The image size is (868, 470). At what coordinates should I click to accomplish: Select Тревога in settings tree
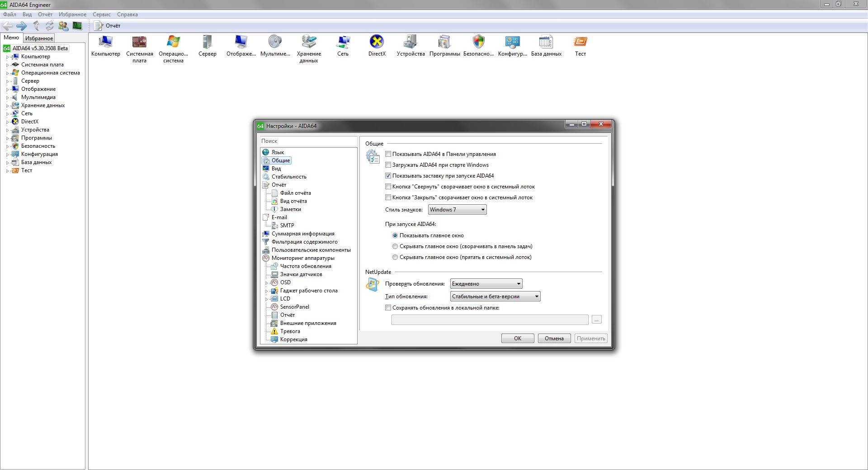pyautogui.click(x=290, y=331)
